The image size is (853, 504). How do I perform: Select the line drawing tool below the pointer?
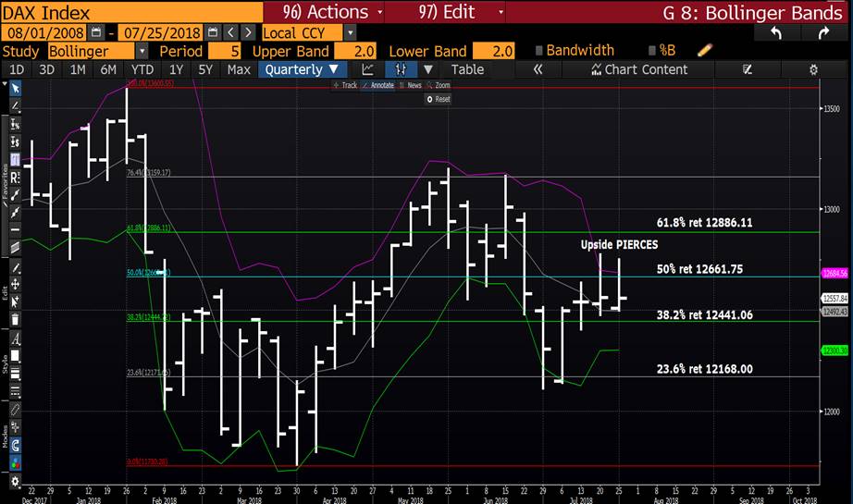coord(15,106)
